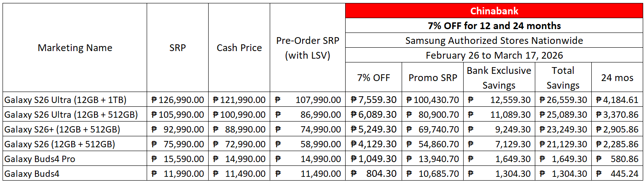
Task: Click the red Chinabank header cell
Action: (x=494, y=11)
